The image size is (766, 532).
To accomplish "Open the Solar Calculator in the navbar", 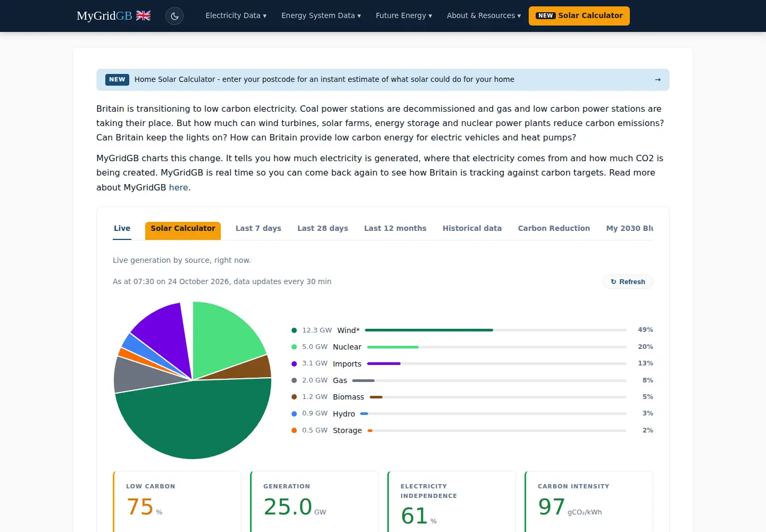I will tap(579, 16).
